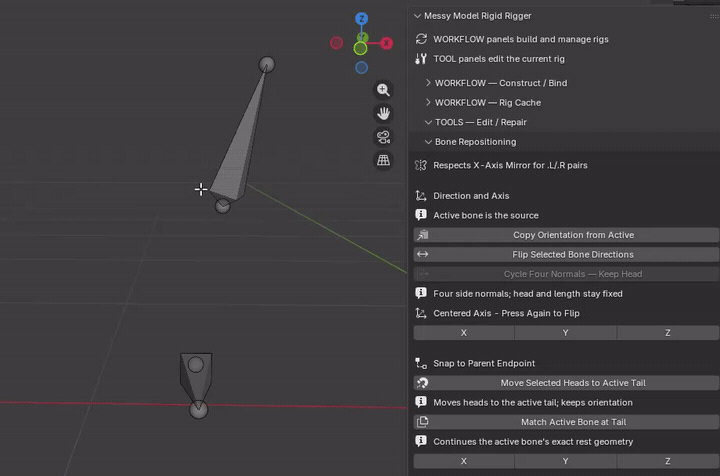Viewport: 720px width, 476px height.
Task: Click info icon beside Four side normals
Action: click(x=421, y=293)
